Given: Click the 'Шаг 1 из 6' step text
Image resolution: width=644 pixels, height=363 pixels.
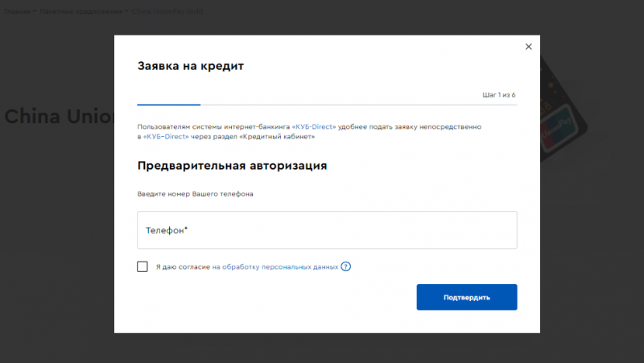Looking at the screenshot, I should click(x=498, y=95).
